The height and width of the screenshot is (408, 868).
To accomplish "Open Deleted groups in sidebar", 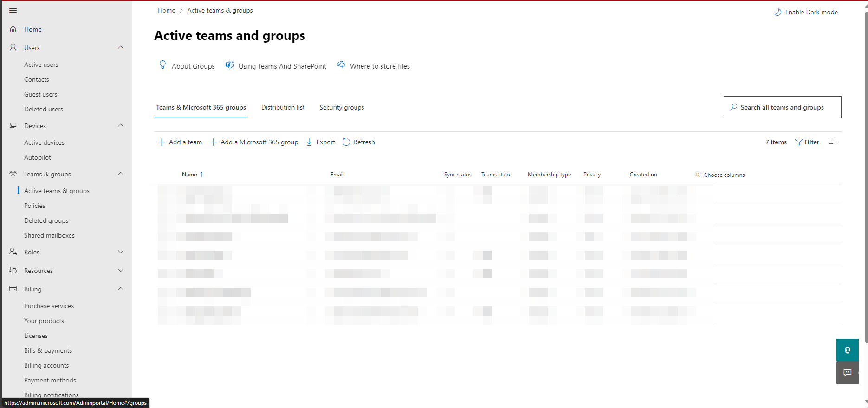I will [46, 220].
